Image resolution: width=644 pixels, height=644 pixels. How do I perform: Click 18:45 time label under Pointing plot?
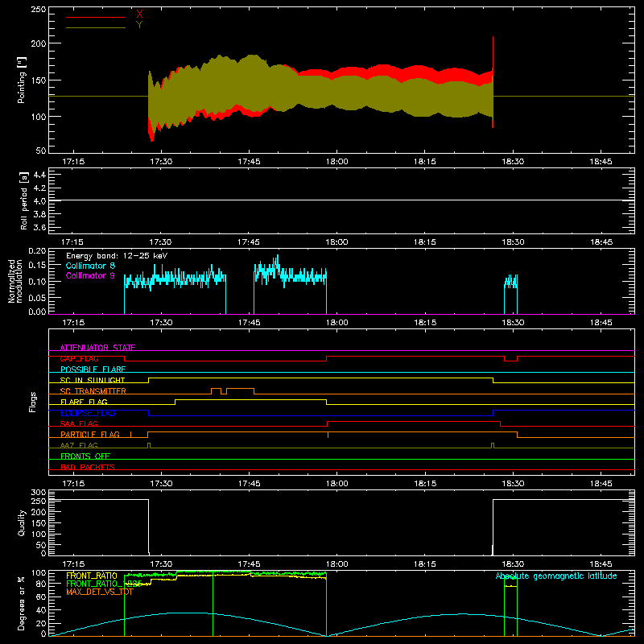[601, 162]
